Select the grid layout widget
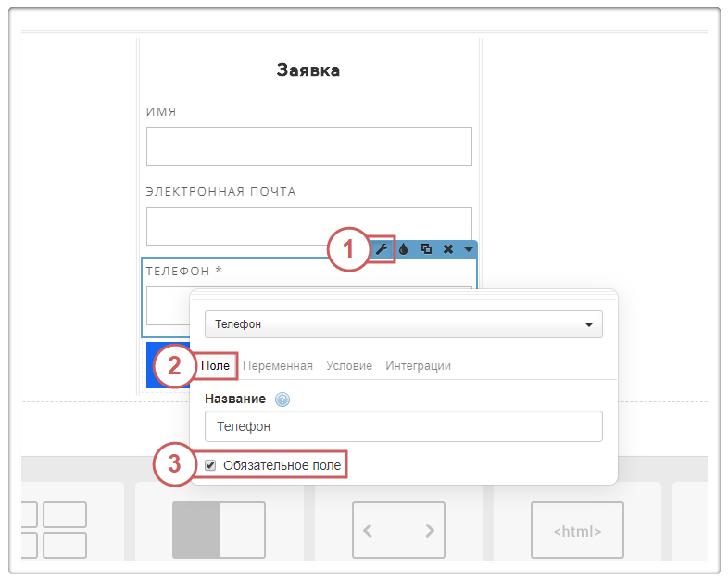The image size is (728, 582). 53,530
